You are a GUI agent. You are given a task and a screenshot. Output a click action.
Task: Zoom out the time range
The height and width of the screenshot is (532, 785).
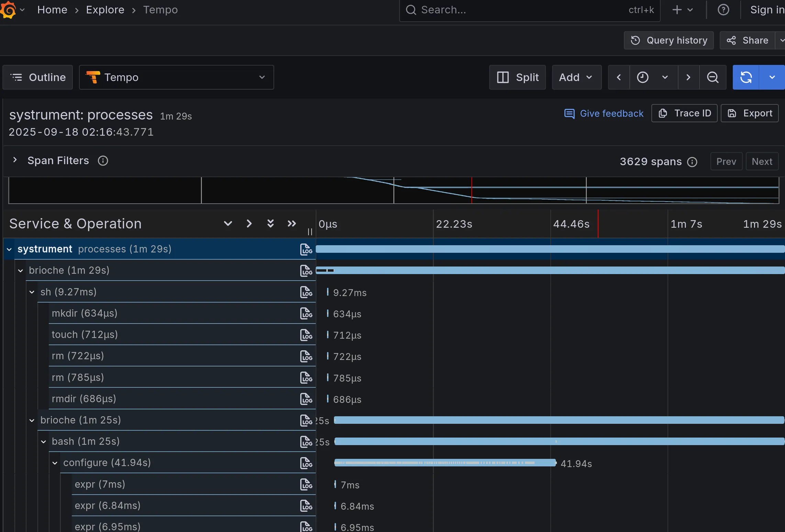(713, 77)
